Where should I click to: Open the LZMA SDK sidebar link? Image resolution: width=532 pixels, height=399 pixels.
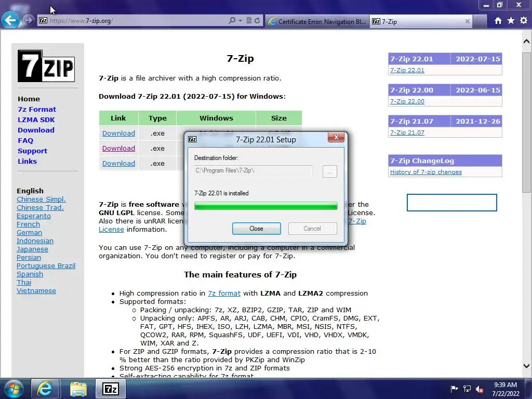(x=36, y=120)
